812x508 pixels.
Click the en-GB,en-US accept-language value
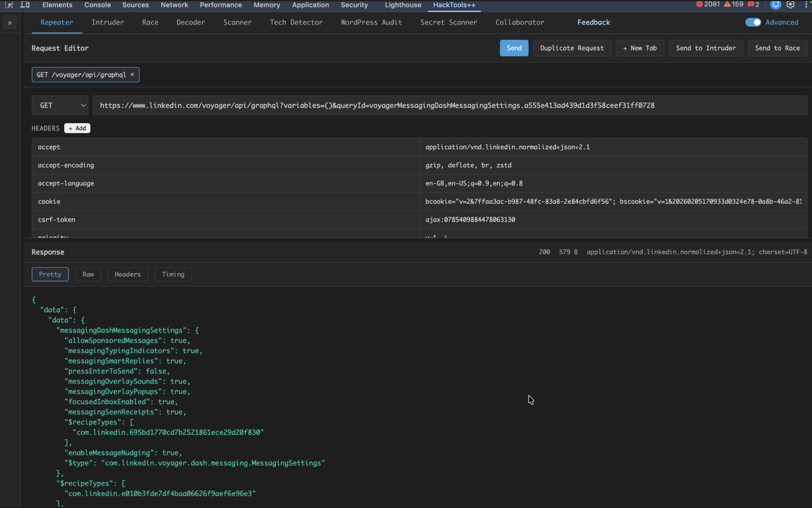pyautogui.click(x=613, y=184)
